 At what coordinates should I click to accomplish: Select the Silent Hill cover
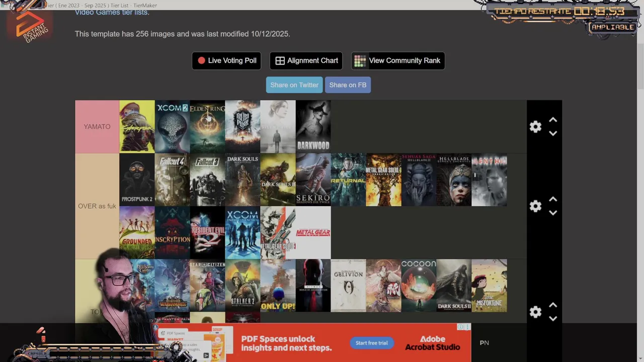point(489,179)
